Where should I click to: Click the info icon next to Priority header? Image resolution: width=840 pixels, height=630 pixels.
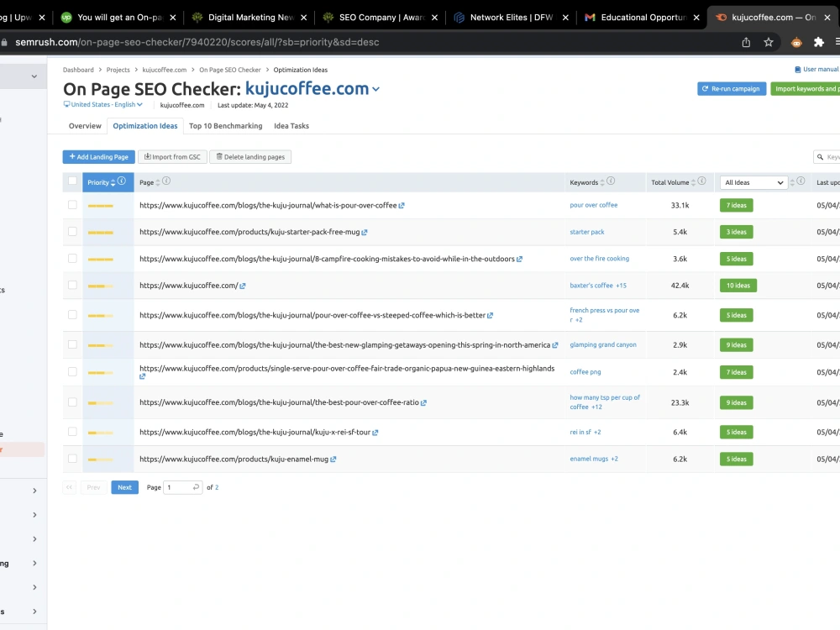pos(122,181)
